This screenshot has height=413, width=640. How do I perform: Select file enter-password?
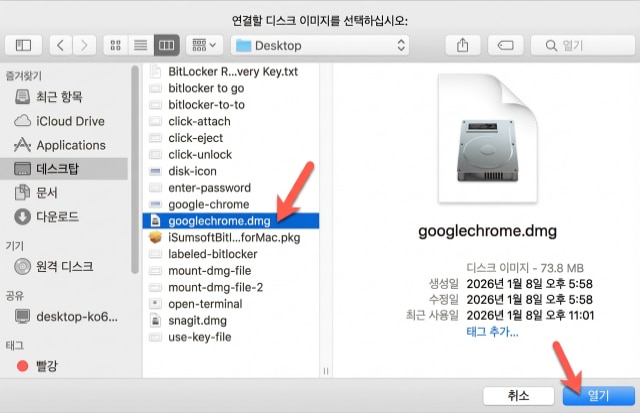231,188
